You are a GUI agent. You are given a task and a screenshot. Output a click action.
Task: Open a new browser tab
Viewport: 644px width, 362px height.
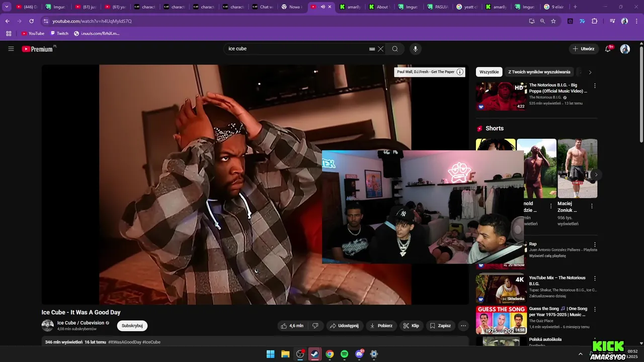[x=575, y=7]
